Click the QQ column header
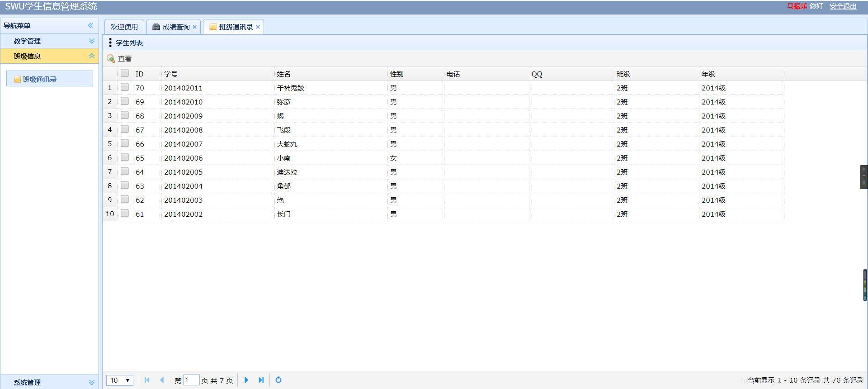868x389 pixels. (571, 74)
